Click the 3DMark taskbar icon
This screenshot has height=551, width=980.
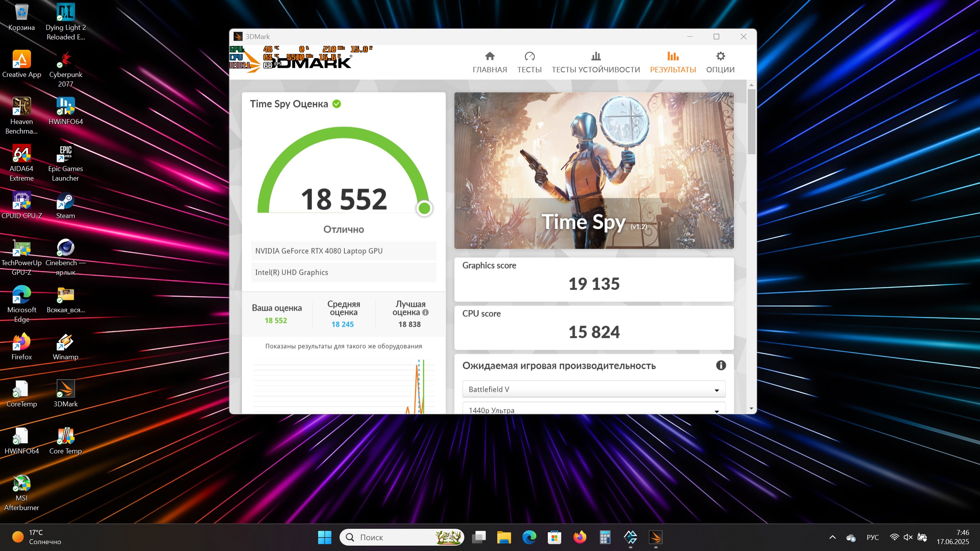click(655, 538)
